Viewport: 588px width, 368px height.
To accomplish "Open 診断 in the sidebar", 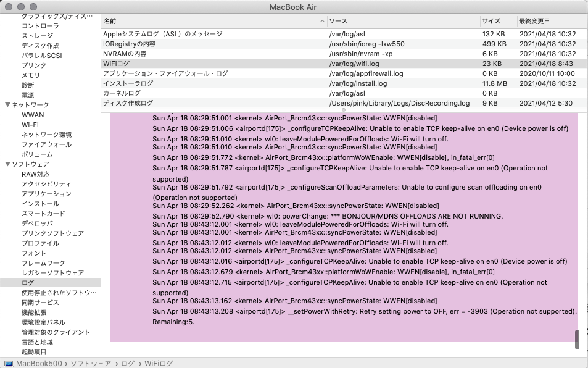I will tap(28, 85).
